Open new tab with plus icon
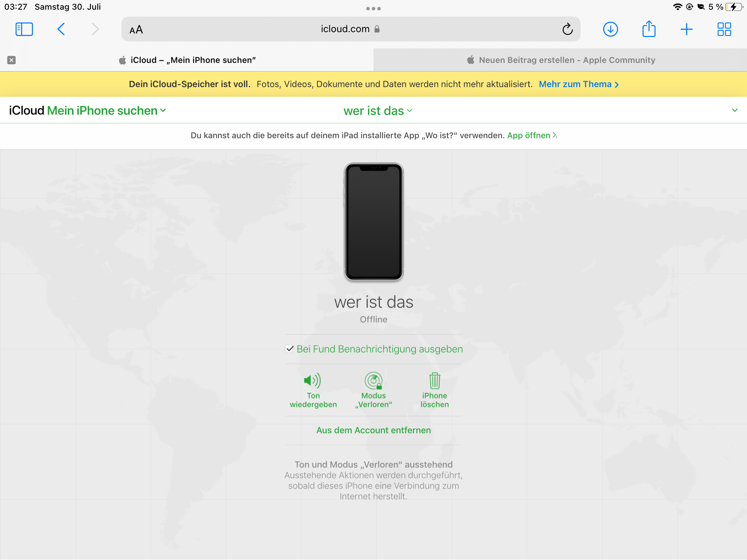This screenshot has width=747, height=560. coord(686,29)
